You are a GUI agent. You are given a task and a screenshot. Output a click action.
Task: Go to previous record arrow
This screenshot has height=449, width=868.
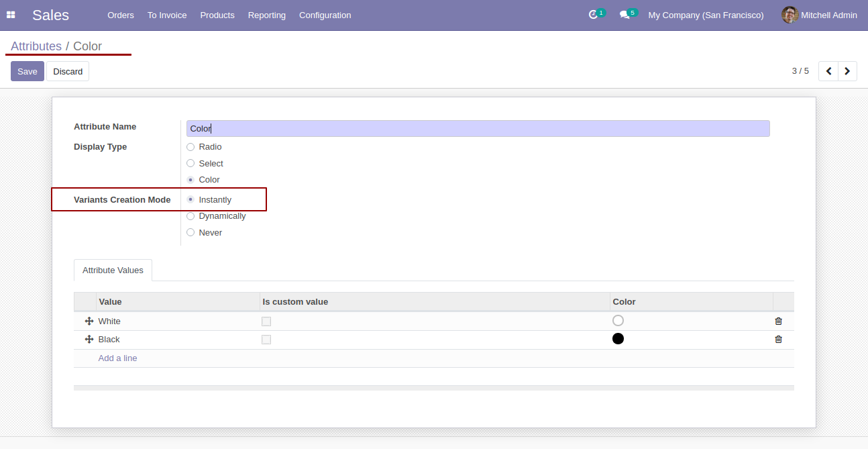(x=828, y=71)
